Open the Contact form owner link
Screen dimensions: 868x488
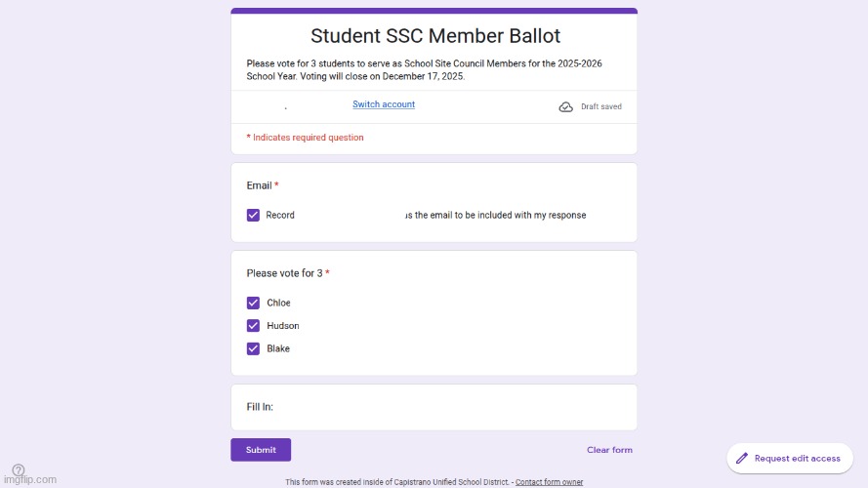click(x=549, y=482)
